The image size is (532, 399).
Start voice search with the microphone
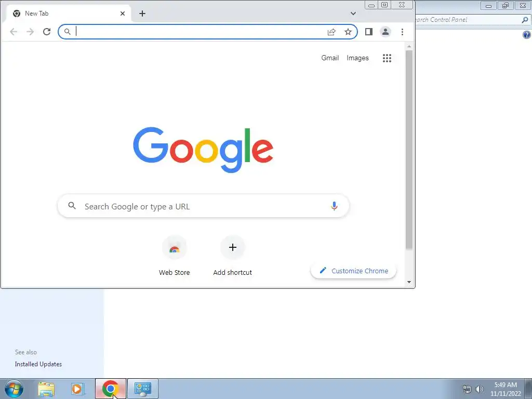[x=334, y=206]
